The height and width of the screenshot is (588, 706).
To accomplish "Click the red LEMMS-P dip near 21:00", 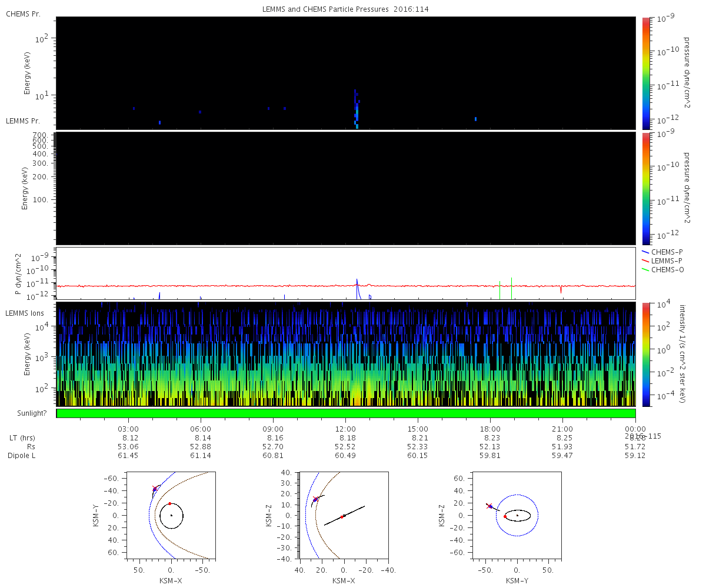I will click(x=561, y=289).
